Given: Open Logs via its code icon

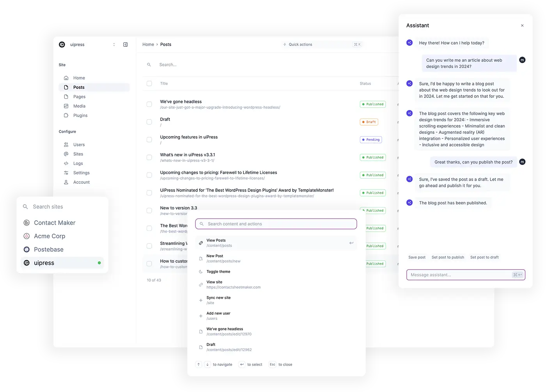Looking at the screenshot, I should 66,163.
